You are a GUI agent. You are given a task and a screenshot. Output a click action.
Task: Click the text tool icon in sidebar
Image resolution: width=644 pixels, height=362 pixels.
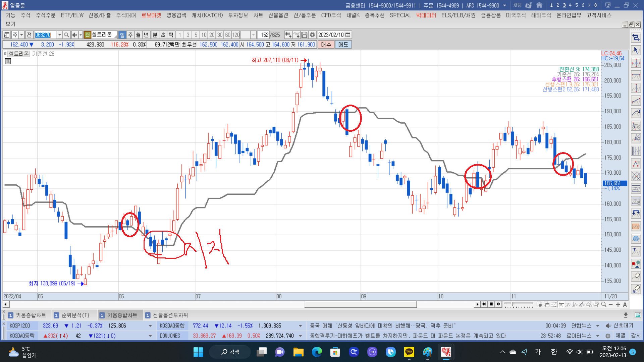636,251
